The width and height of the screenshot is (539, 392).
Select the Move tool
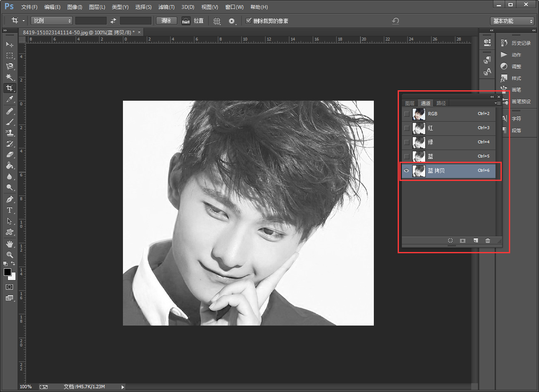pyautogui.click(x=9, y=44)
